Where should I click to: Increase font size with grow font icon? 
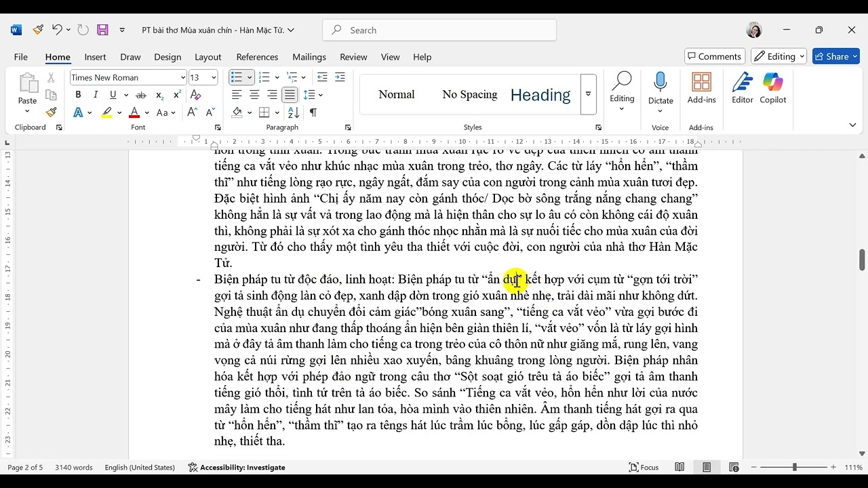193,113
